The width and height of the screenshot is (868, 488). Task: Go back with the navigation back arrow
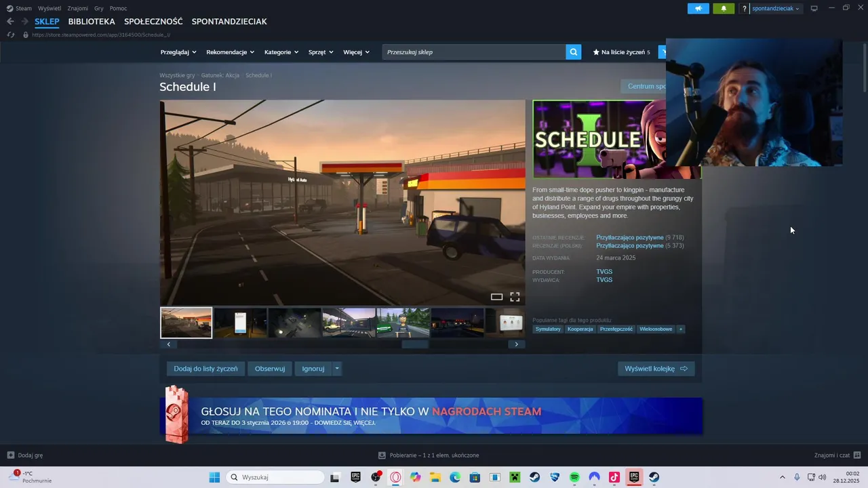[x=10, y=22]
